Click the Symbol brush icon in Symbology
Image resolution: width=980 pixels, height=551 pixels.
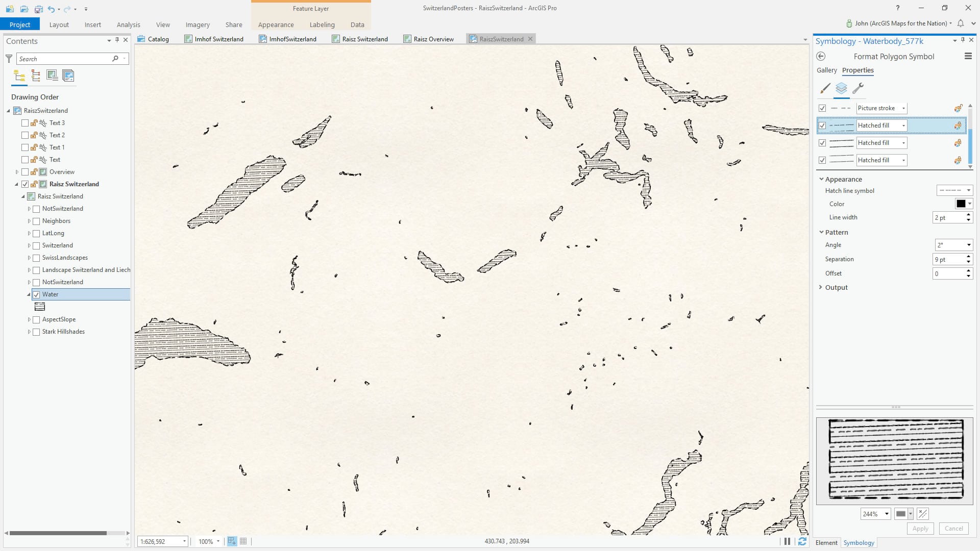(825, 88)
